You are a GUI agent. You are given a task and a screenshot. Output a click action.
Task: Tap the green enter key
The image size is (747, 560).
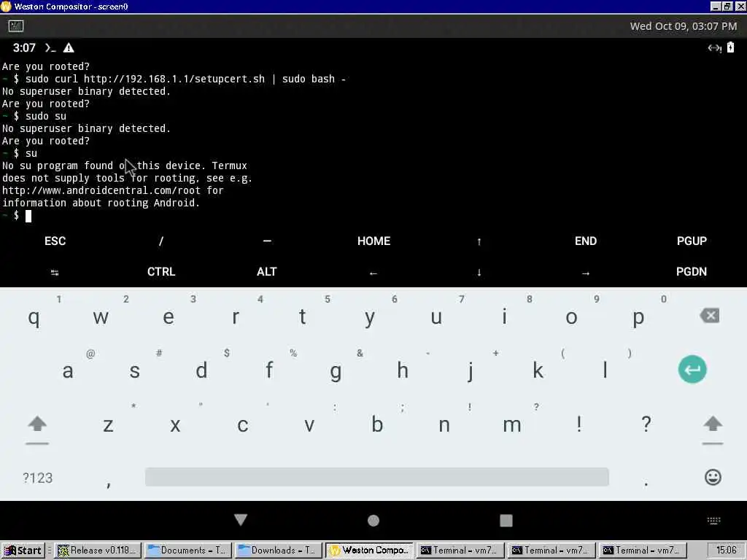[692, 369]
